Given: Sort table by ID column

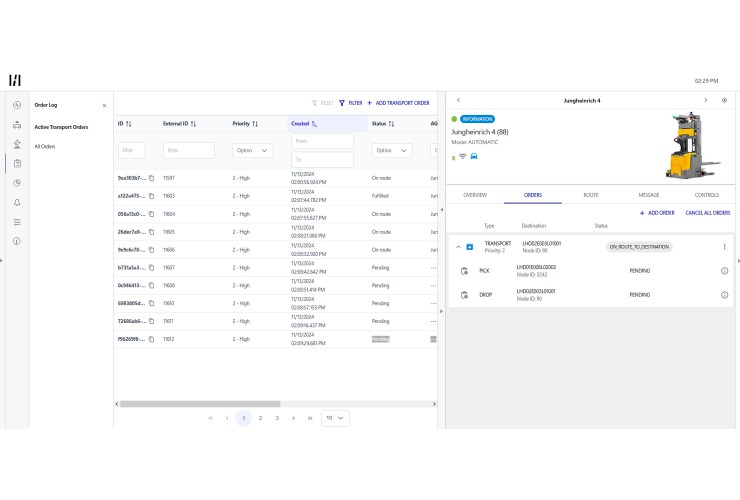Looking at the screenshot, I should point(129,124).
